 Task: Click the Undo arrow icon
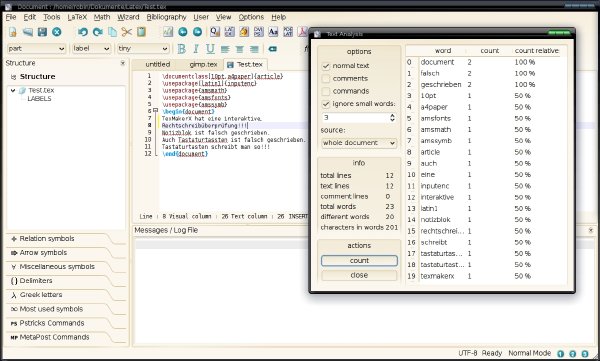click(x=83, y=32)
